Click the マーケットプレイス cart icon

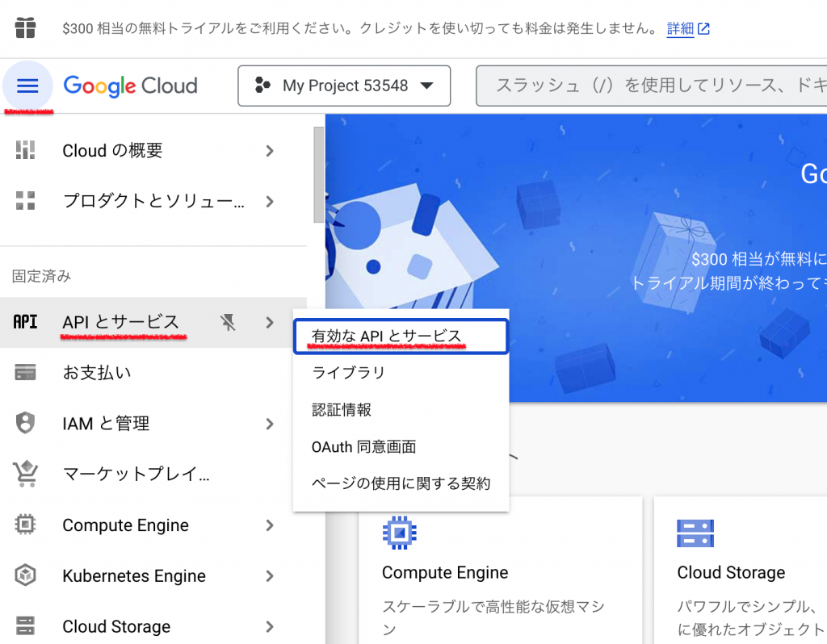click(26, 475)
